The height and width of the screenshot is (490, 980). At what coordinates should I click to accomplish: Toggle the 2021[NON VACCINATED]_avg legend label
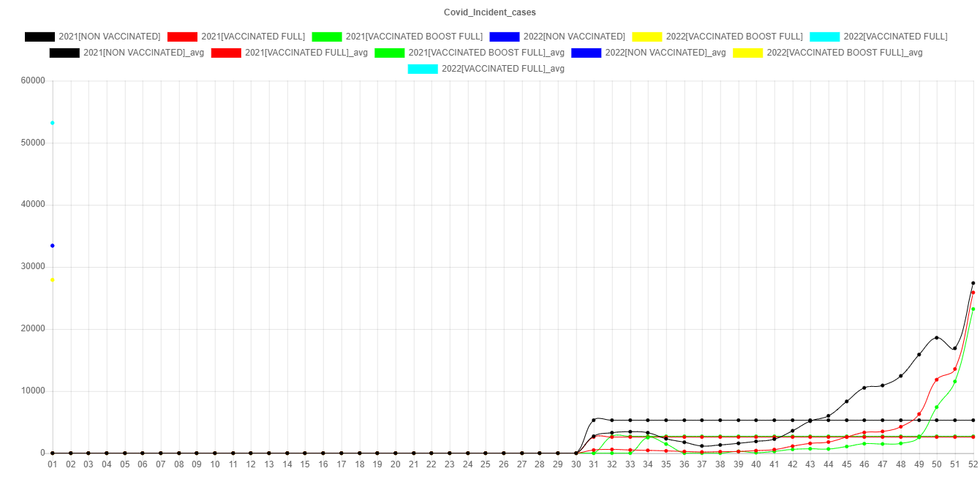pyautogui.click(x=143, y=53)
